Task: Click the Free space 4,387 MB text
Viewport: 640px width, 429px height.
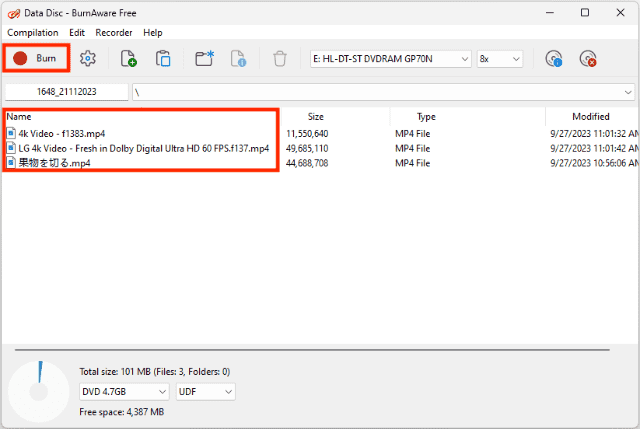Action: tap(122, 412)
